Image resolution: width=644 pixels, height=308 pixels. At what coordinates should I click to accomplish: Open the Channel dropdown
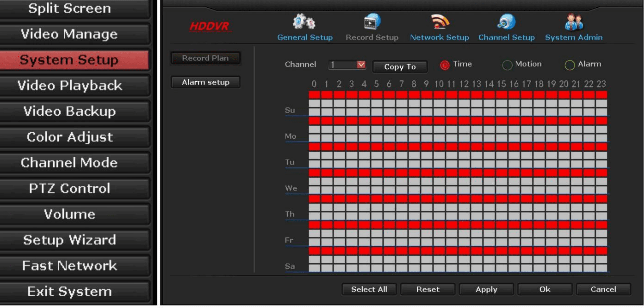tap(347, 65)
